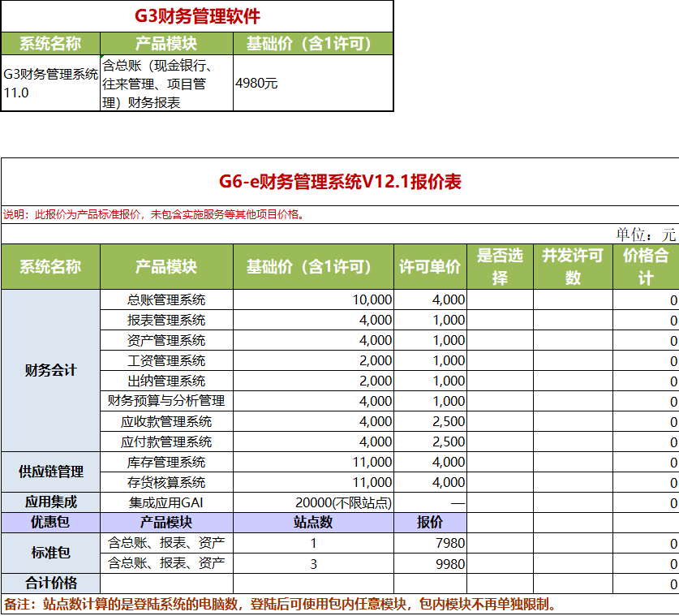Click the 报表管理系统 cell
The image size is (679, 616).
click(167, 320)
